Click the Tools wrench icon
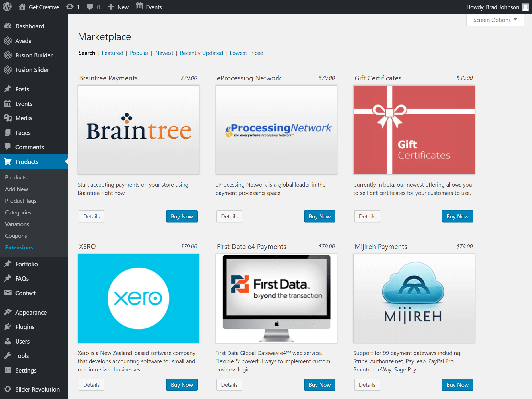532x399 pixels. [x=8, y=356]
